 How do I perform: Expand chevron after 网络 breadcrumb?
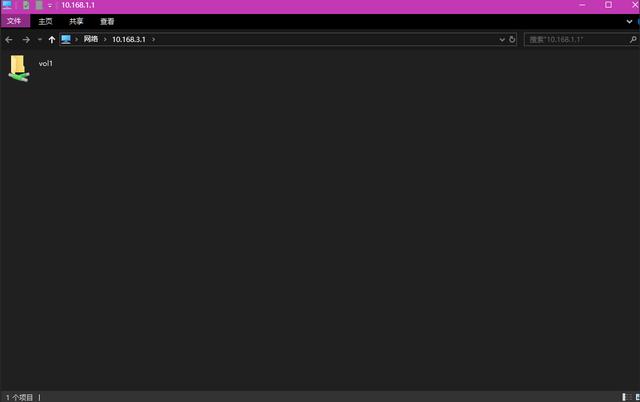tap(105, 40)
